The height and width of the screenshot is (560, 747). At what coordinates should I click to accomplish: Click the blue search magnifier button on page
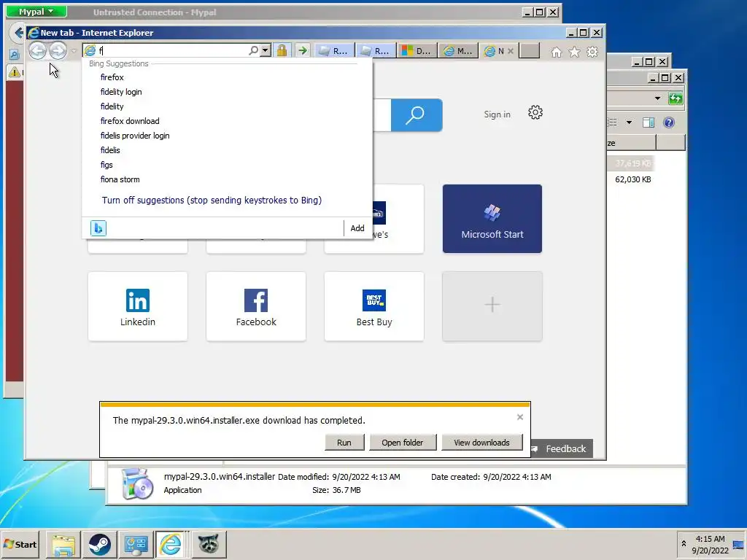click(417, 114)
